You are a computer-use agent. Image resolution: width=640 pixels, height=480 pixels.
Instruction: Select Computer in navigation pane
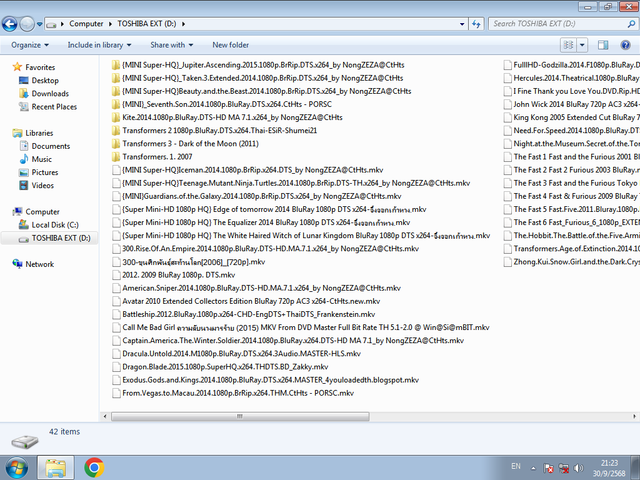click(x=42, y=212)
